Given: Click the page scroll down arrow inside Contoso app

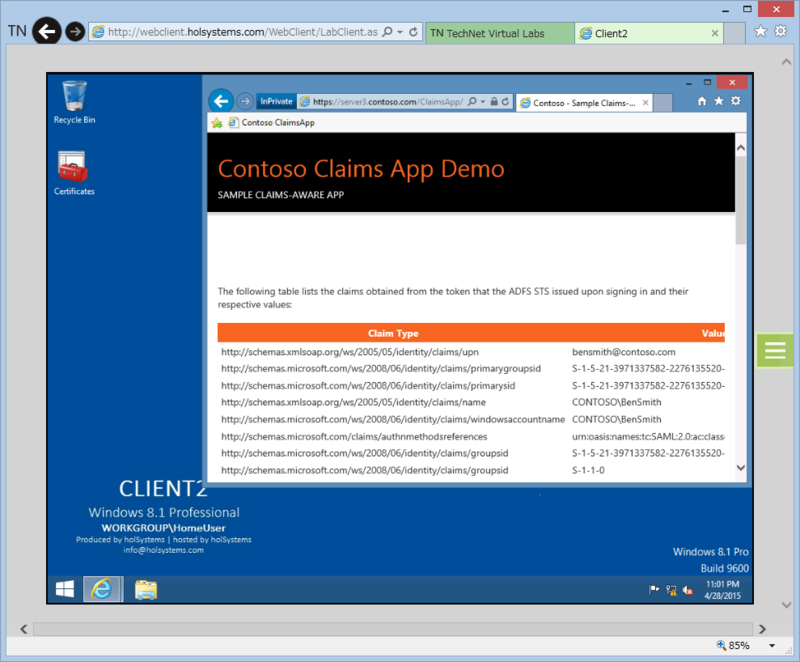Looking at the screenshot, I should (x=741, y=468).
